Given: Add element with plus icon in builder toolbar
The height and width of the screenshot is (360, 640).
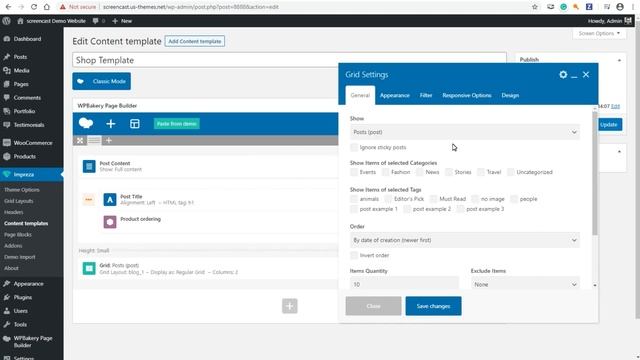Looking at the screenshot, I should pos(111,124).
